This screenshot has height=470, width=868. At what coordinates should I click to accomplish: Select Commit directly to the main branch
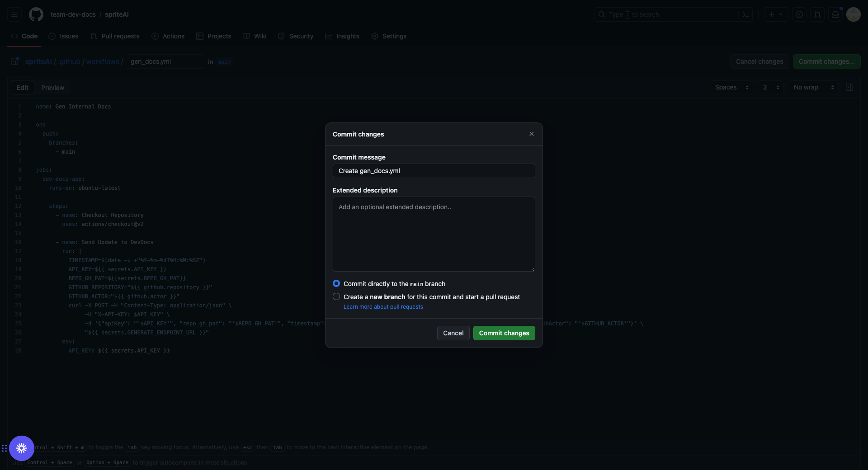coord(336,283)
